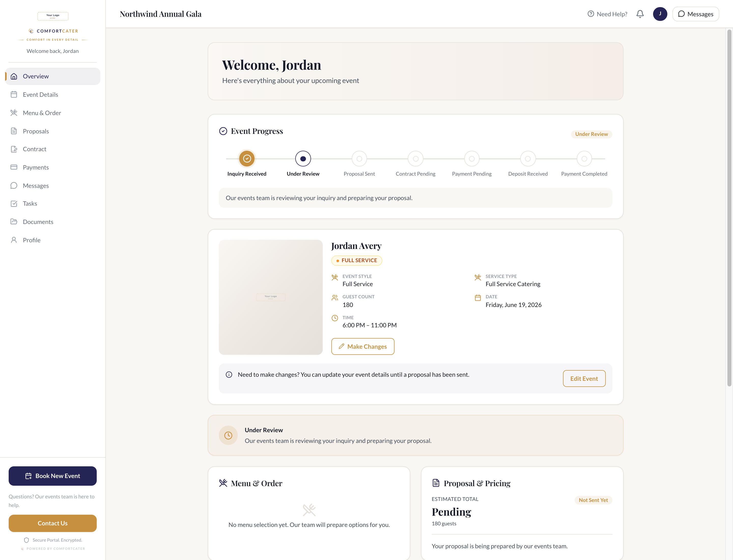Click the Under Review banner clock icon

(x=228, y=435)
